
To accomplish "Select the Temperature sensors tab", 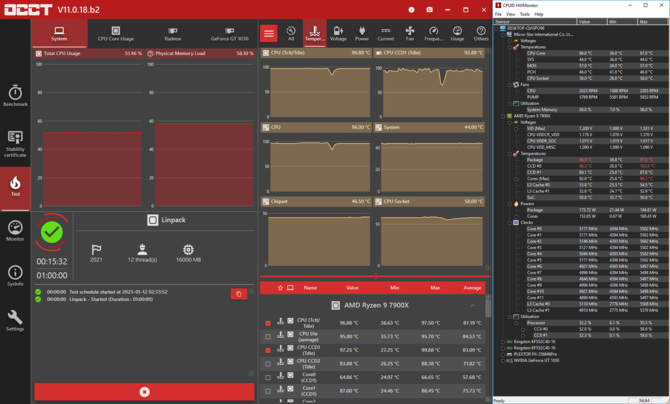I will [x=314, y=33].
